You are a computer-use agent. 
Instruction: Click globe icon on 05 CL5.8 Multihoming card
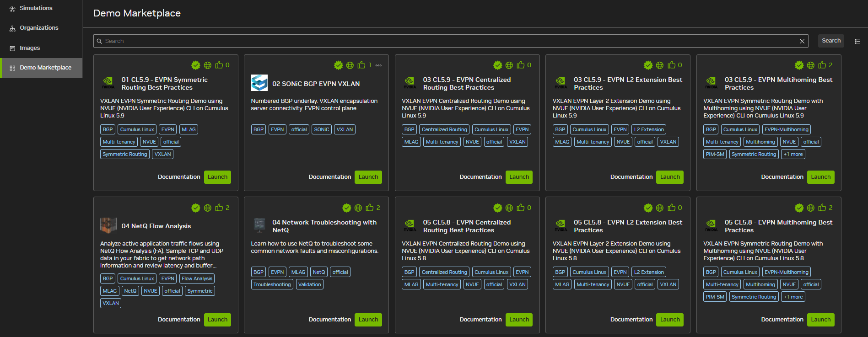(810, 208)
